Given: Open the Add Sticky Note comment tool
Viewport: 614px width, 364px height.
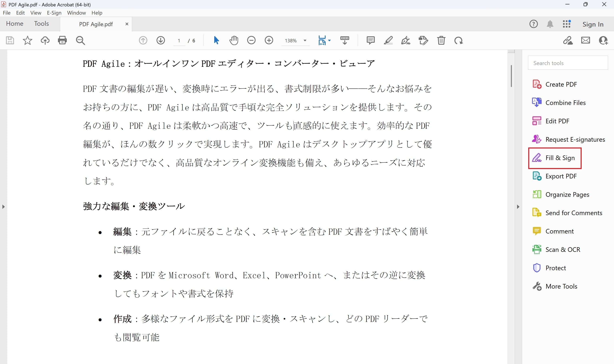Looking at the screenshot, I should tap(370, 40).
